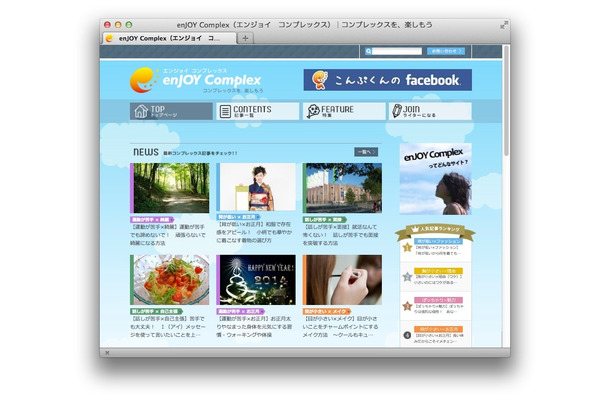Click the enJOY Complex site logo
The image size is (610, 400).
click(196, 80)
